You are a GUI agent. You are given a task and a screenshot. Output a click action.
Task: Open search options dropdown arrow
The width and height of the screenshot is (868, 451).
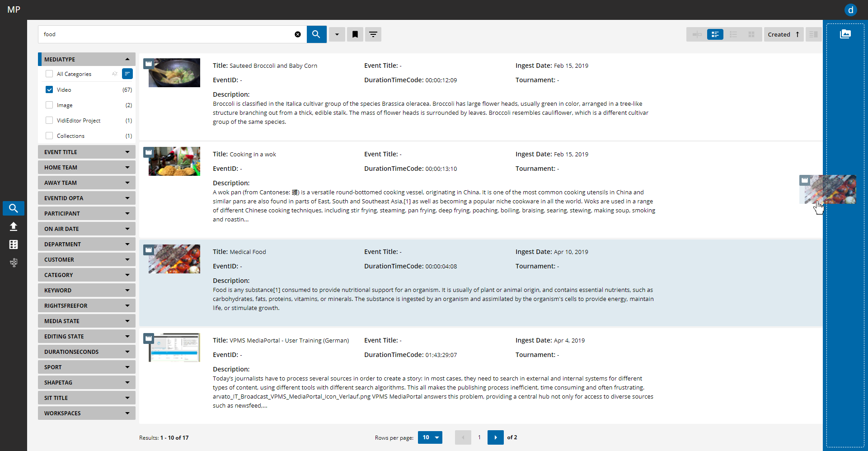point(337,34)
